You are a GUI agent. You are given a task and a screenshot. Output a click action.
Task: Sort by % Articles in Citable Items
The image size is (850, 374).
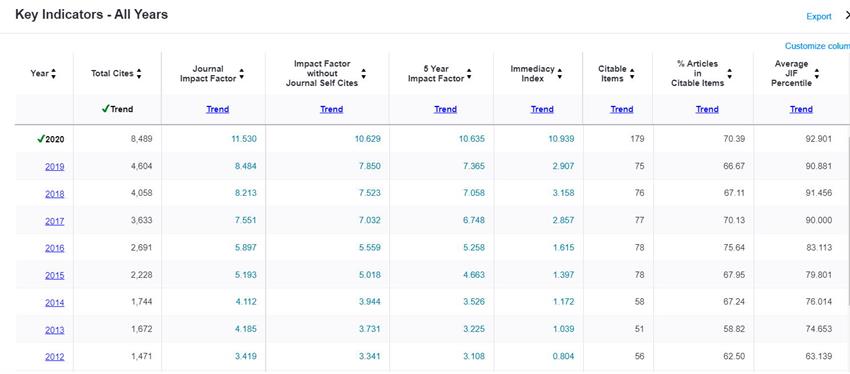(x=730, y=74)
